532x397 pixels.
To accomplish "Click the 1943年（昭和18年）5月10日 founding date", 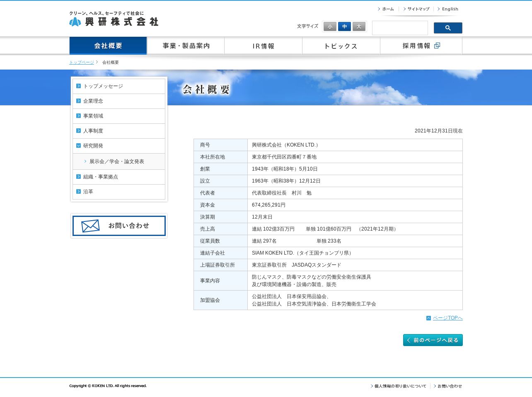I will tap(285, 169).
